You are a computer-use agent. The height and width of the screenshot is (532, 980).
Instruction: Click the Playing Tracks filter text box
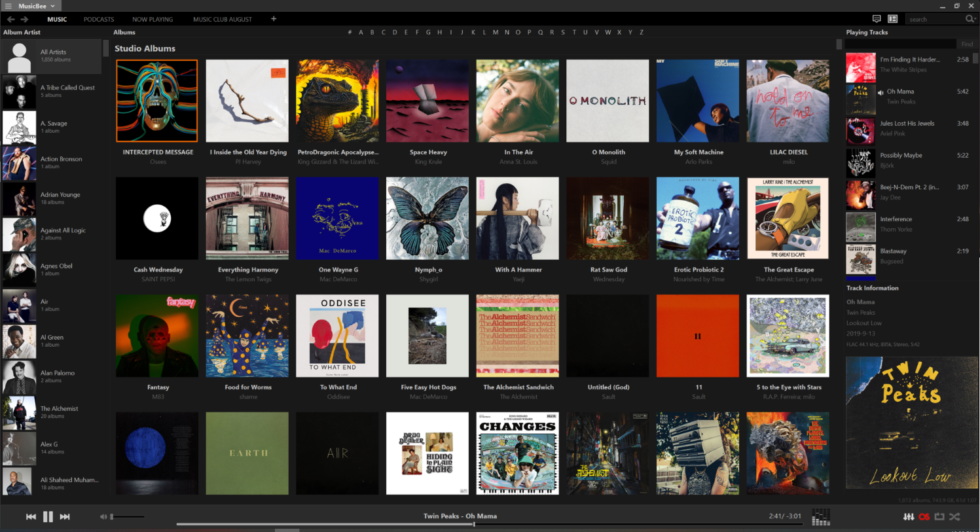click(x=901, y=44)
